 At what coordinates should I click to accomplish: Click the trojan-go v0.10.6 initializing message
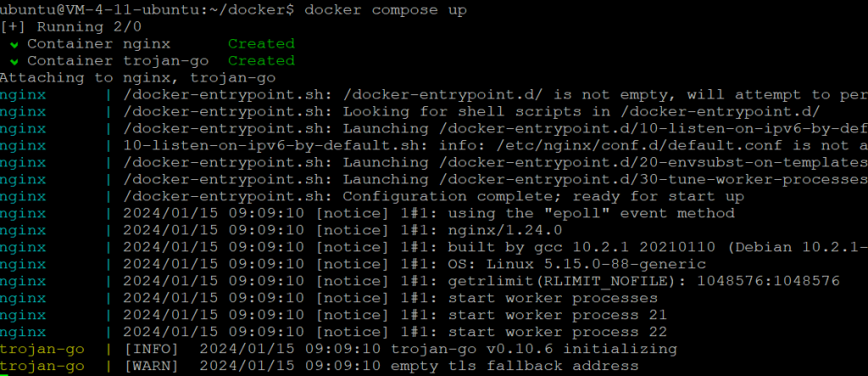(x=534, y=350)
